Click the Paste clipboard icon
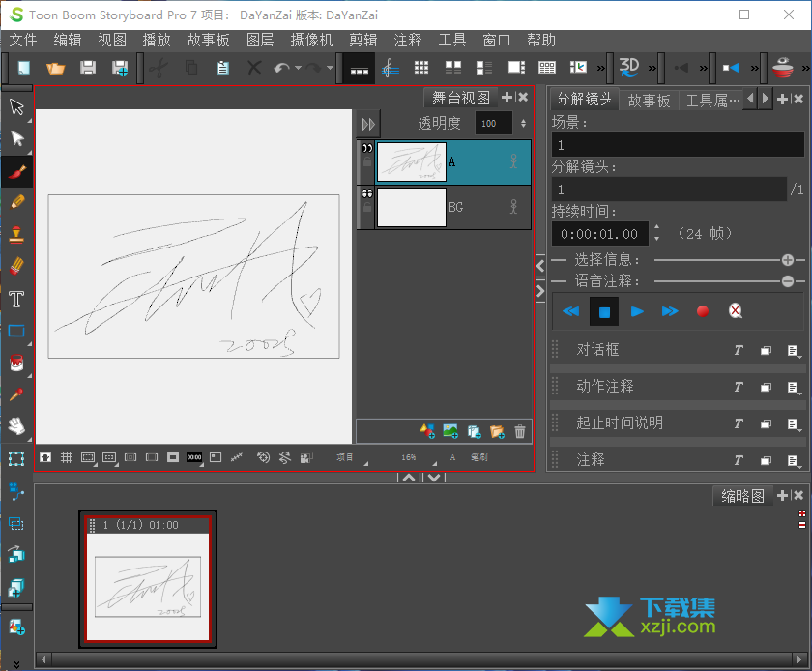 point(222,68)
